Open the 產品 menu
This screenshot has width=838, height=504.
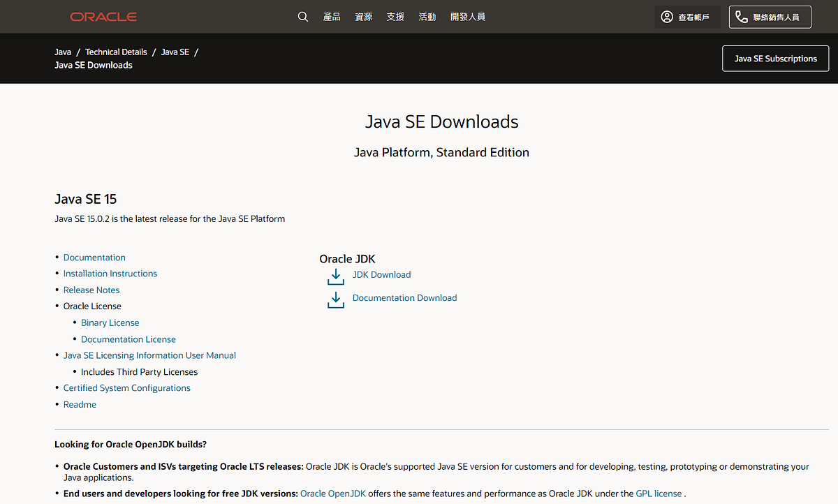click(332, 17)
